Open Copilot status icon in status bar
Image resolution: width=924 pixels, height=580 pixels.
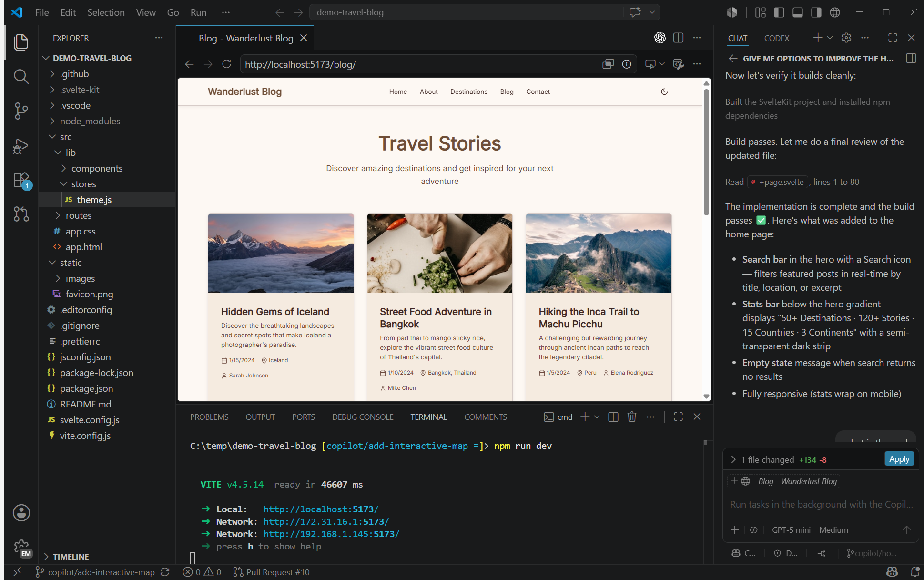892,572
